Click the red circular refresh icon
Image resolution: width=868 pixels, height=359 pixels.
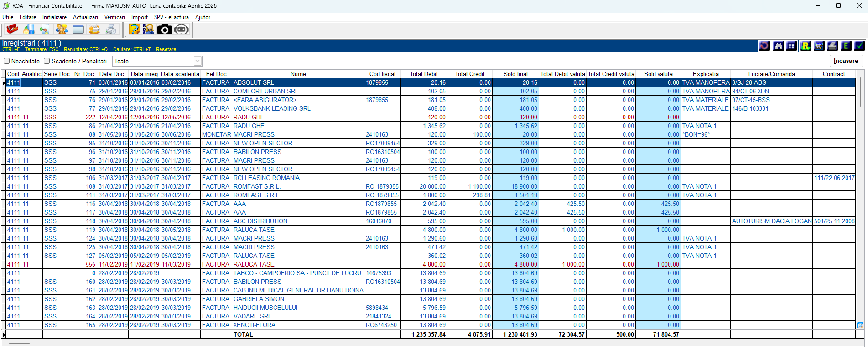[x=764, y=46]
